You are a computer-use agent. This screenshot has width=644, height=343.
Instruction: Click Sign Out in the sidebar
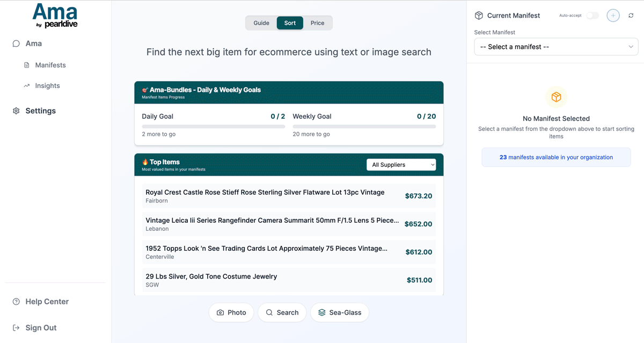click(x=41, y=327)
